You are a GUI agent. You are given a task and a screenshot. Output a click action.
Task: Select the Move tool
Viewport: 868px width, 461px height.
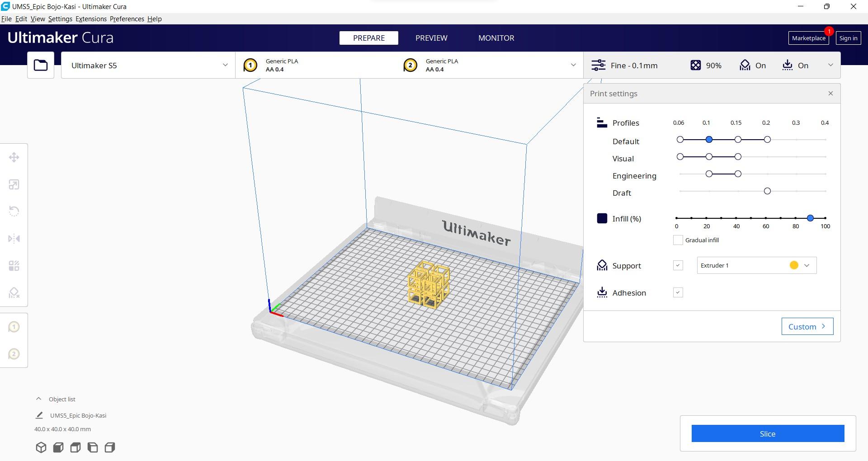14,157
